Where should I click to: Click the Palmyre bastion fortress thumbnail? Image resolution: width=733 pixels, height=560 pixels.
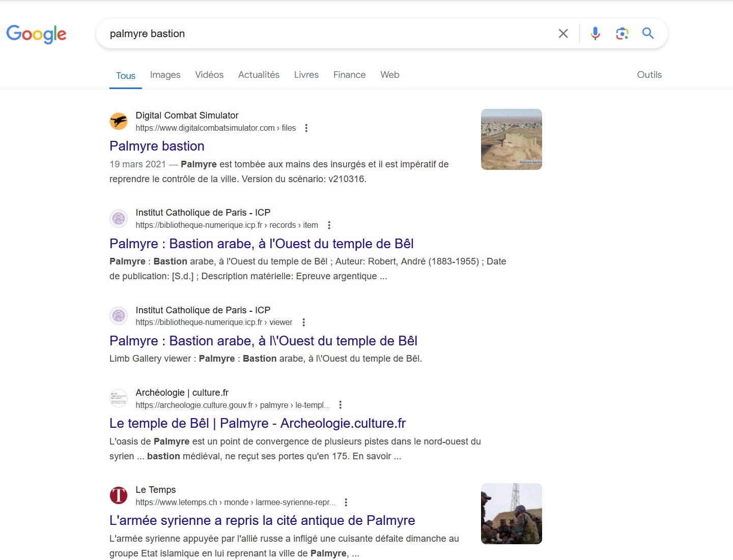tap(512, 139)
